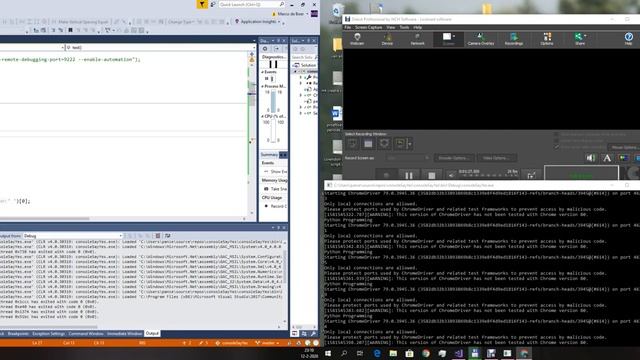Image resolution: width=640 pixels, height=360 pixels.
Task: Click the Solution node in Solution Explorer
Action: coord(305,65)
